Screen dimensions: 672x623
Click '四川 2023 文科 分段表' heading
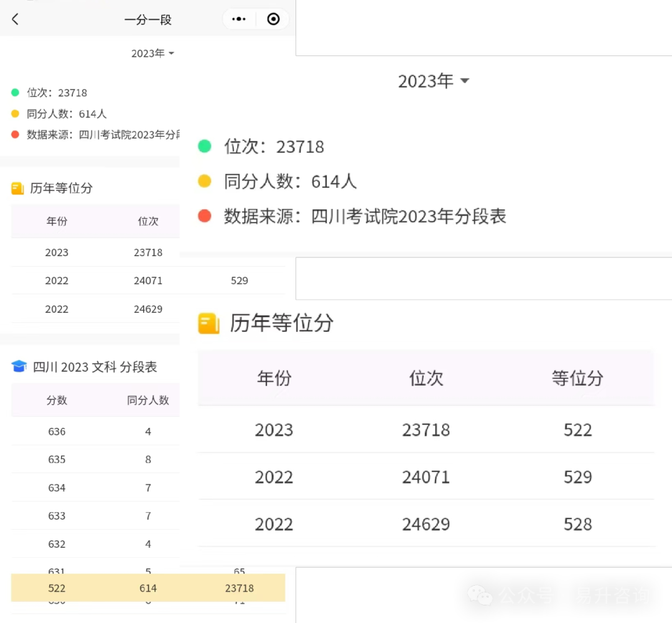[x=95, y=367]
